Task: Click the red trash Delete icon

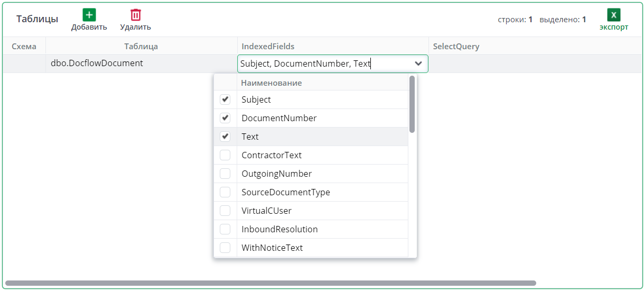Action: point(136,15)
